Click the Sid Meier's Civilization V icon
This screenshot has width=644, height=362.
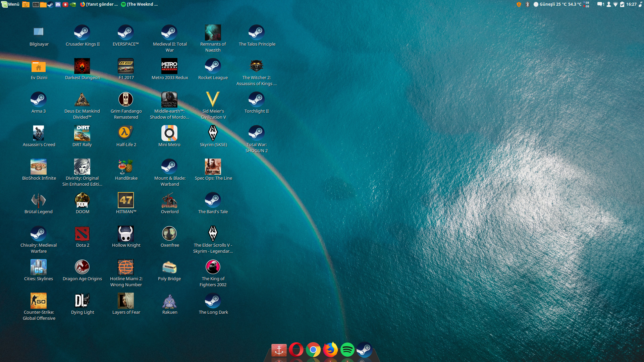pos(213,99)
